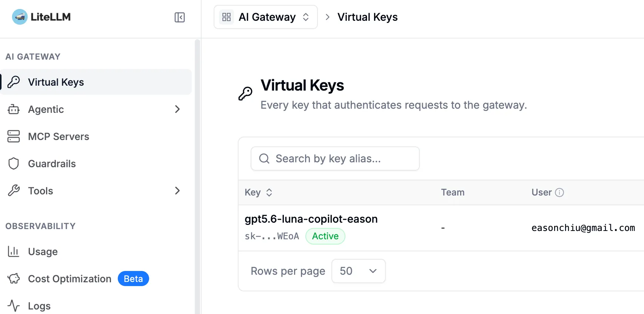Open the Guardrails page
Viewport: 644px width, 314px height.
(96, 163)
